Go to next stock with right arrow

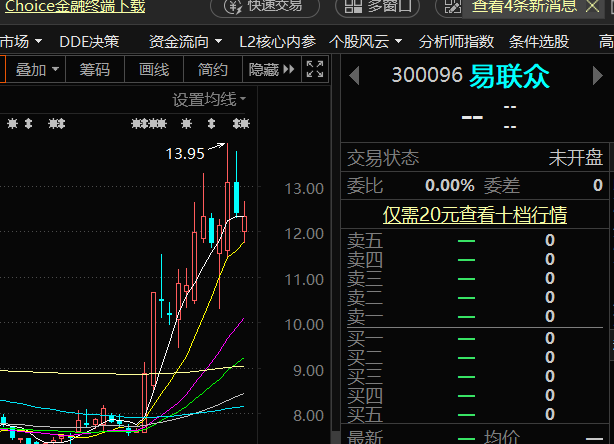[598, 75]
